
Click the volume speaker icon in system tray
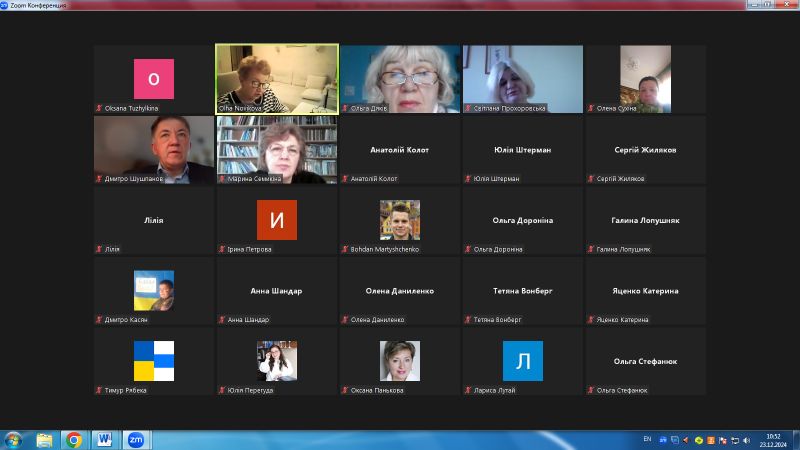745,439
